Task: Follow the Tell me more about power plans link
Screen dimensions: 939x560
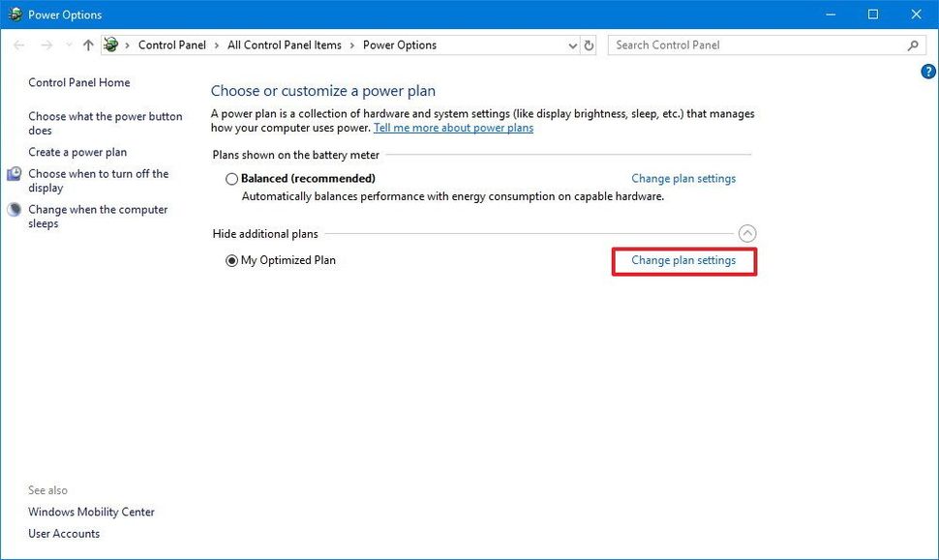Action: pos(453,127)
